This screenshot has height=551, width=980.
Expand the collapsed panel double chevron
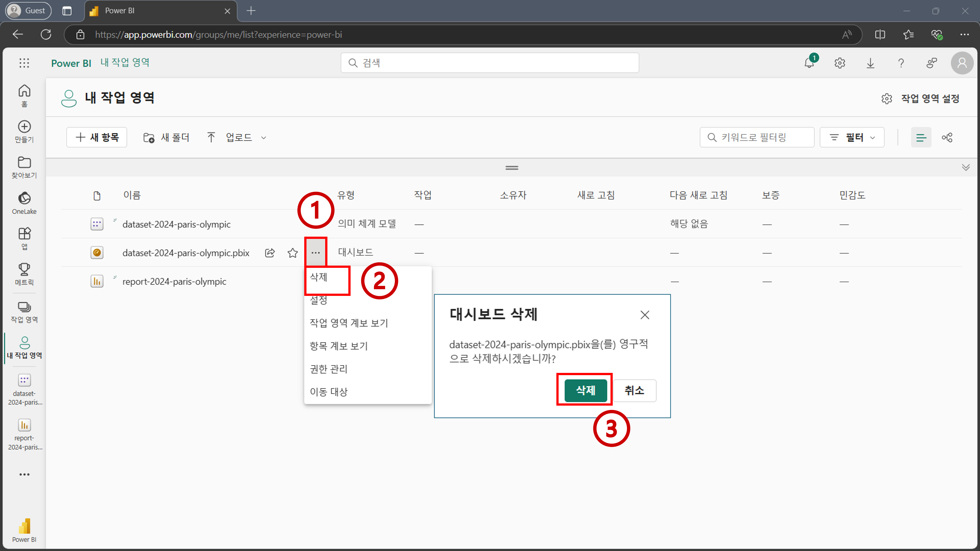click(x=966, y=167)
